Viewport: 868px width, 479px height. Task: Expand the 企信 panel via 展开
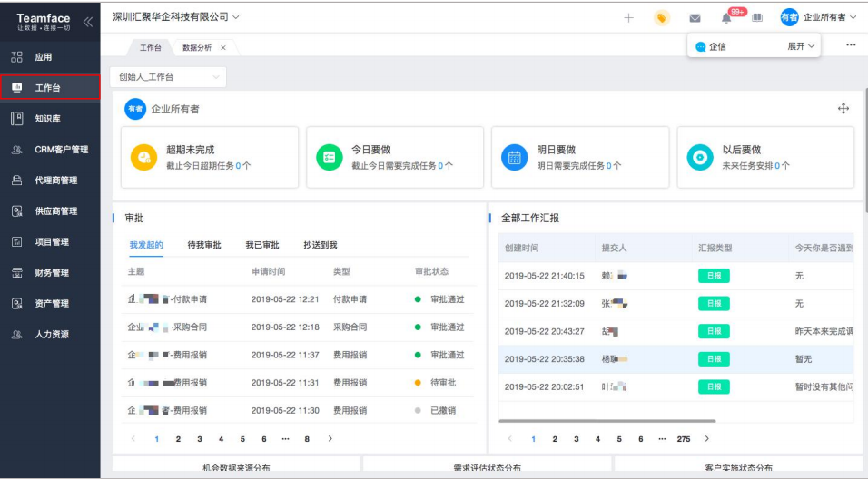801,46
